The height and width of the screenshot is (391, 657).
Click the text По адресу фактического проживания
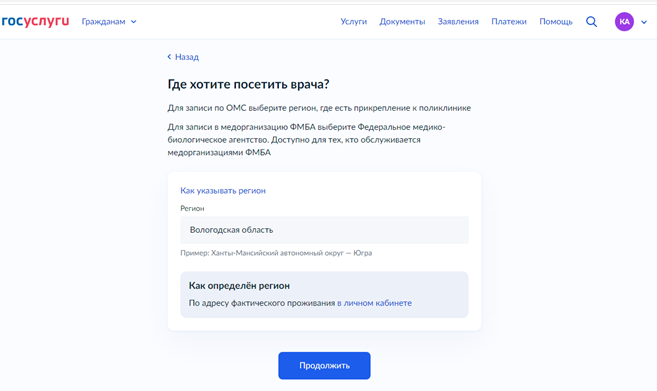pyautogui.click(x=262, y=303)
